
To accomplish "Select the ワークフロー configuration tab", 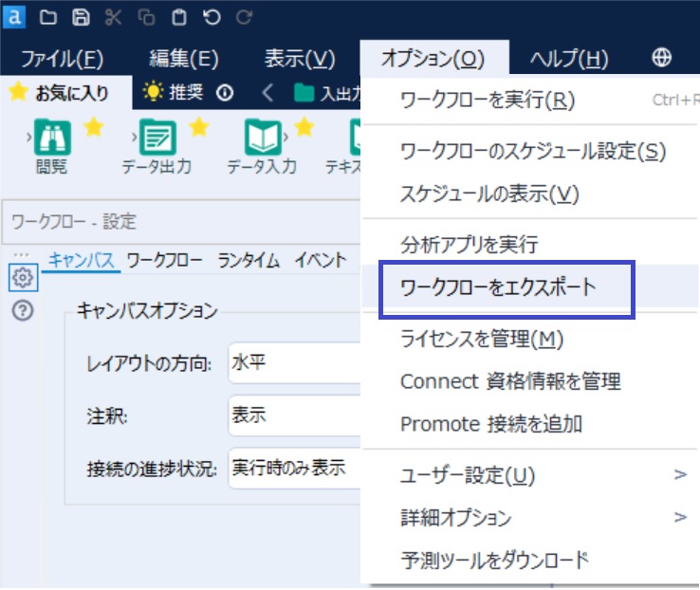I will coord(164,260).
